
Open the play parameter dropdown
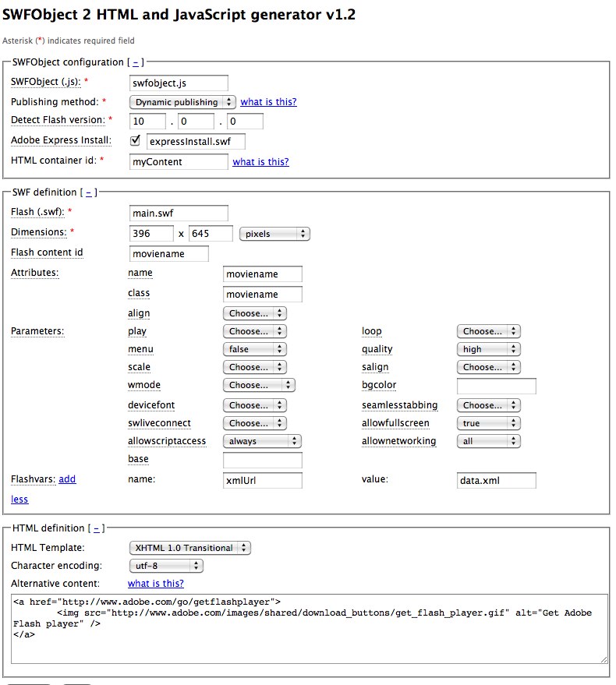(x=255, y=331)
